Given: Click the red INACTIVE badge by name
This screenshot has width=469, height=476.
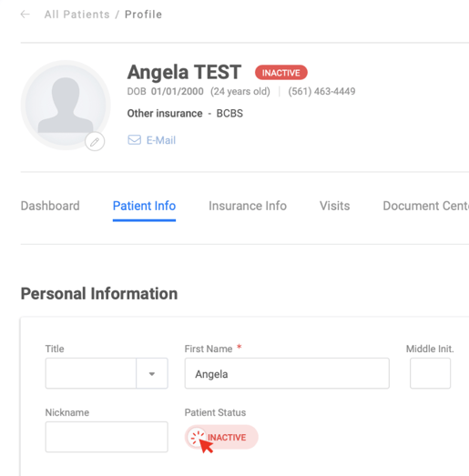Looking at the screenshot, I should 281,73.
